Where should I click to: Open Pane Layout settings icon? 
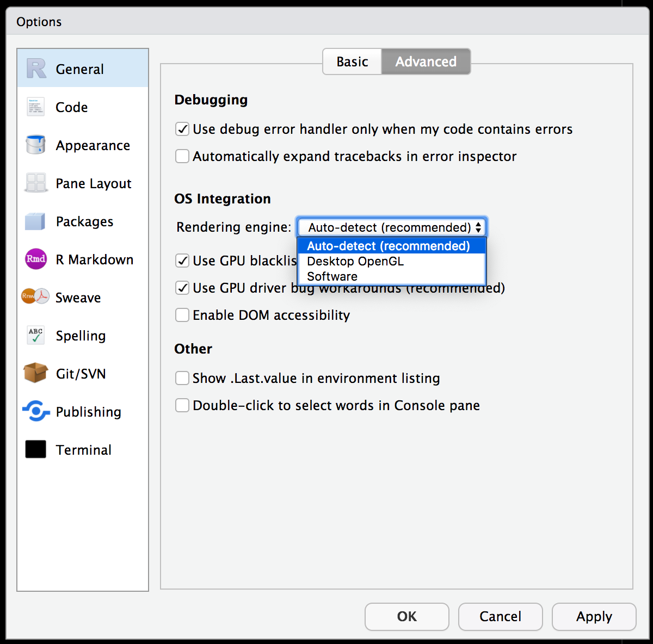(36, 183)
